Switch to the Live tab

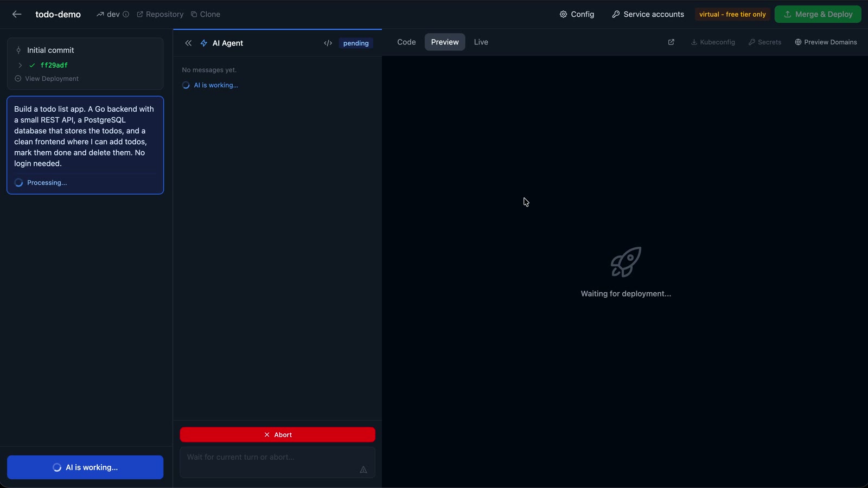click(x=481, y=42)
